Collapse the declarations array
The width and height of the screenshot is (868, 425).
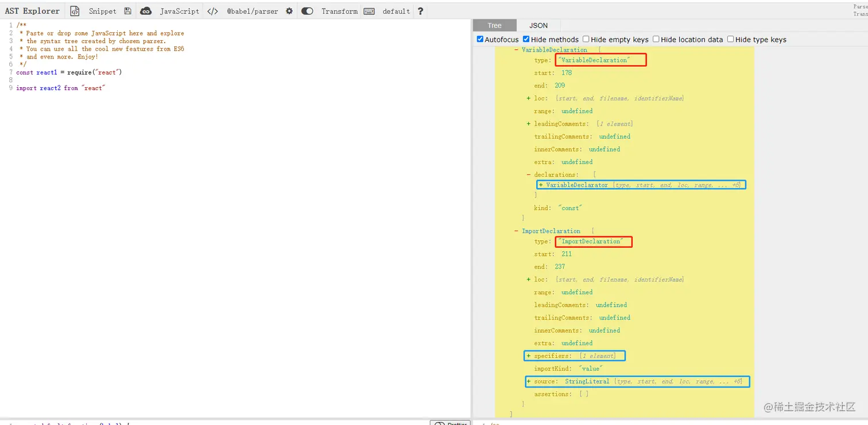529,174
